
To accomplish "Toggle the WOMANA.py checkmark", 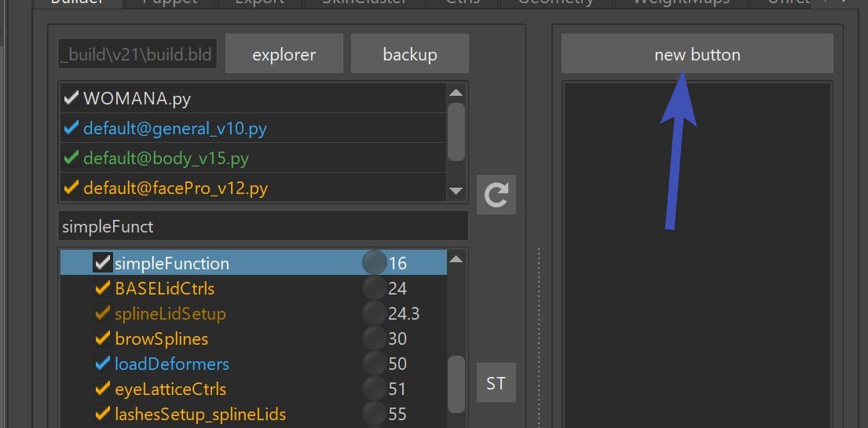I will pos(71,98).
